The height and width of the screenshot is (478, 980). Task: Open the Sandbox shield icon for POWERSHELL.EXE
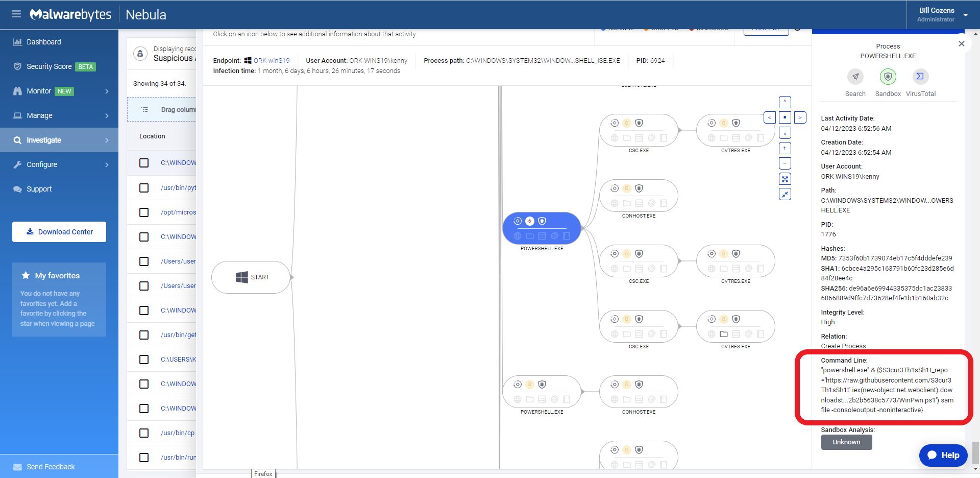pyautogui.click(x=888, y=77)
